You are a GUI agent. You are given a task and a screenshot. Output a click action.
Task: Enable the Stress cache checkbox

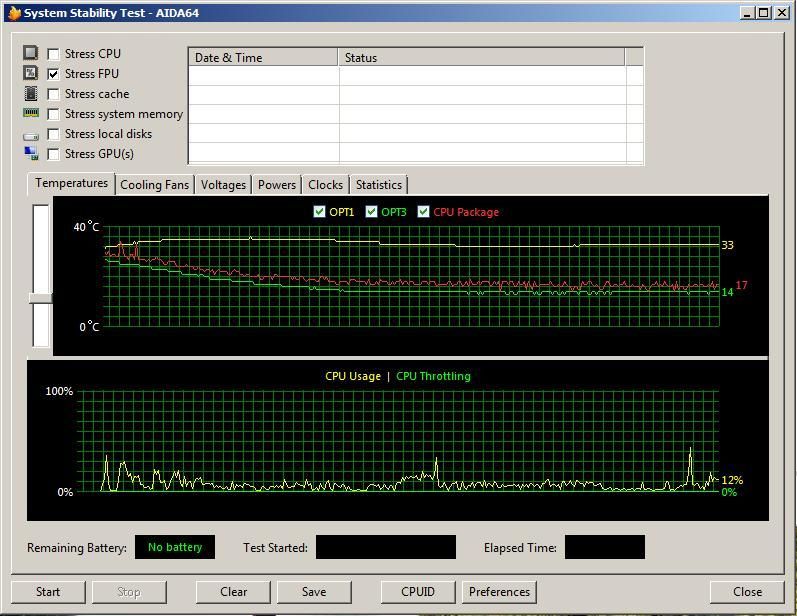(53, 94)
